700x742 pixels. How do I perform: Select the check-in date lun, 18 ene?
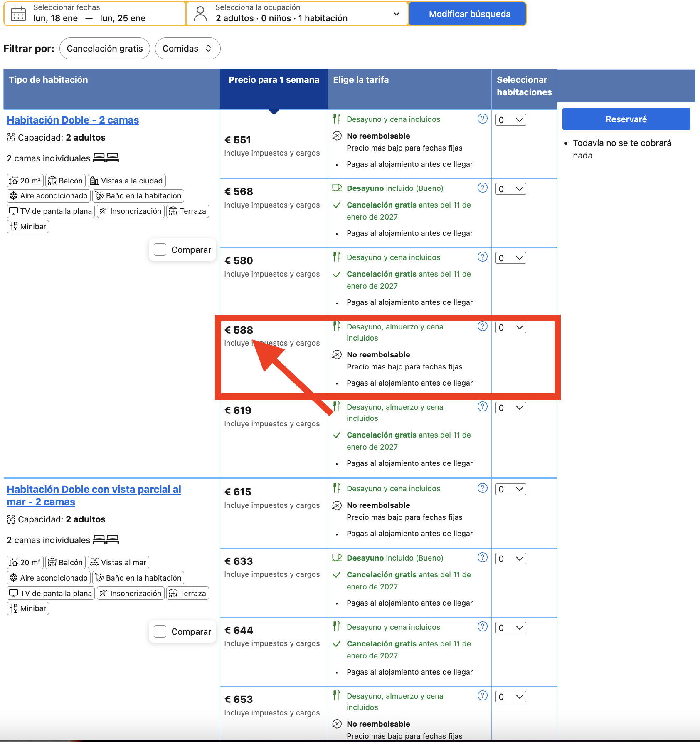pos(55,18)
